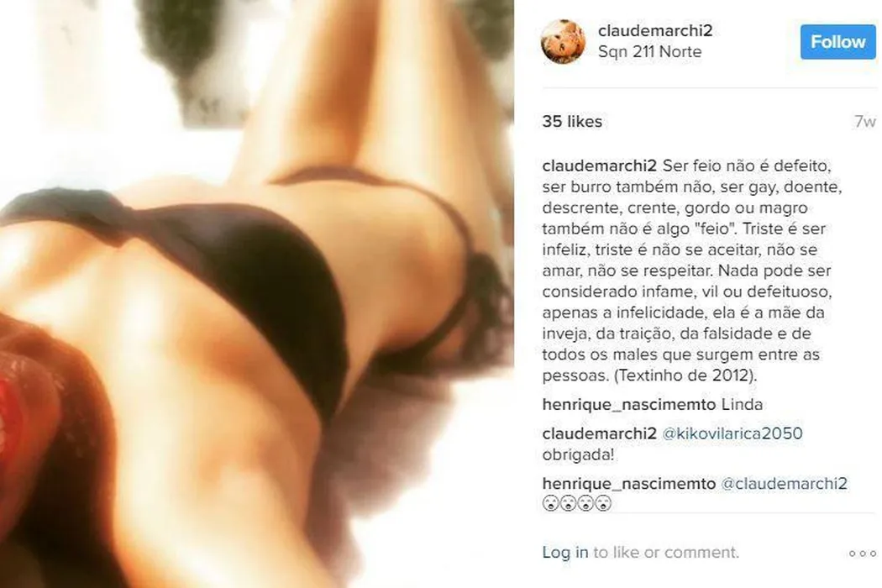The image size is (882, 588).
Task: Click the 'to like or comment.' text
Action: [x=666, y=553]
